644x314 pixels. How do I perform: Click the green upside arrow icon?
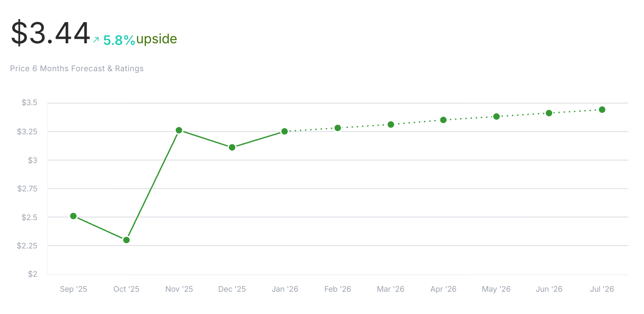[96, 40]
